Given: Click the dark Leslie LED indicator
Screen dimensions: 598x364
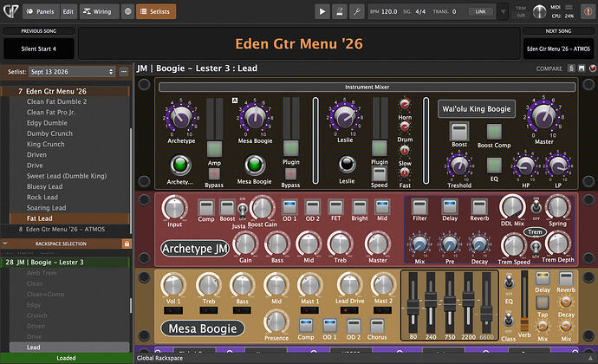Looking at the screenshot, I should 347,165.
